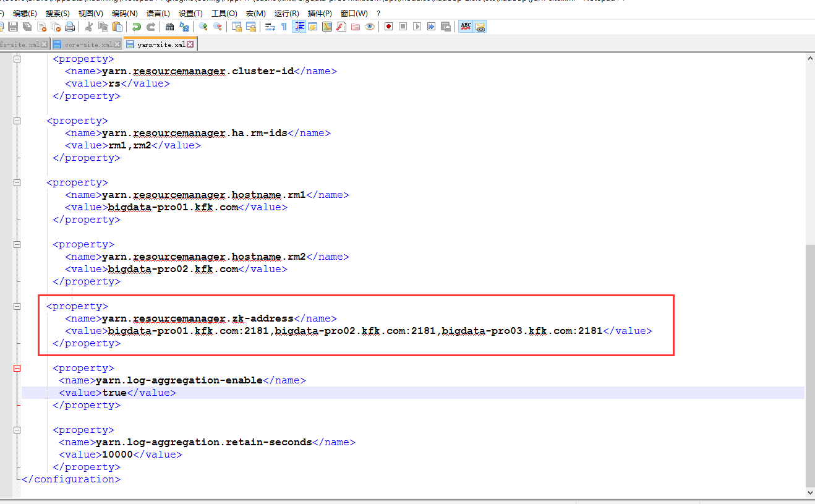
Task: Click the Close All documents icon
Action: [x=56, y=27]
